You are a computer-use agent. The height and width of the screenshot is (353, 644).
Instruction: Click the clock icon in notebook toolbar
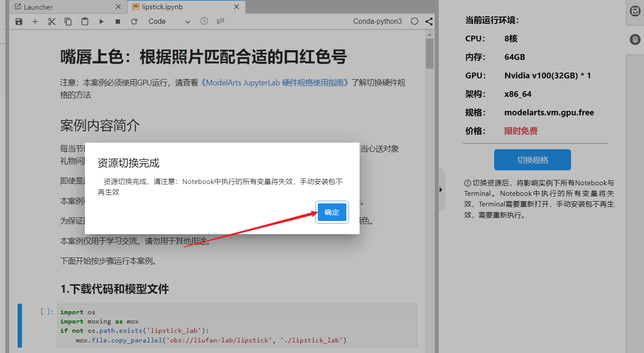point(204,21)
